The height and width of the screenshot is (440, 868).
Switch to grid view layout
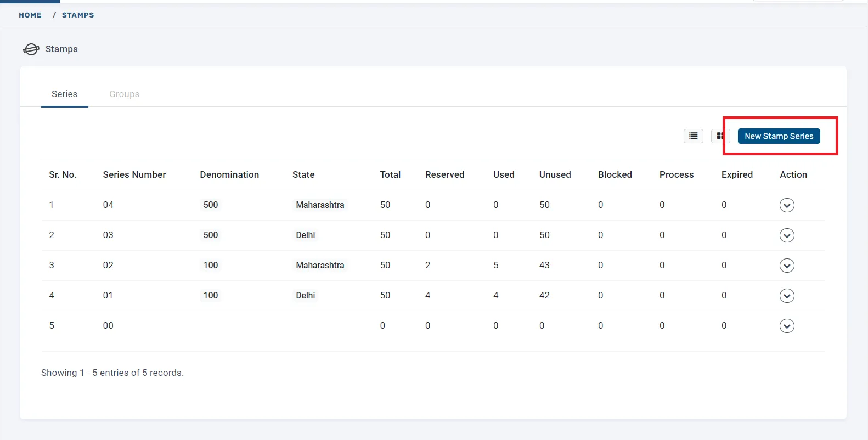tap(719, 136)
